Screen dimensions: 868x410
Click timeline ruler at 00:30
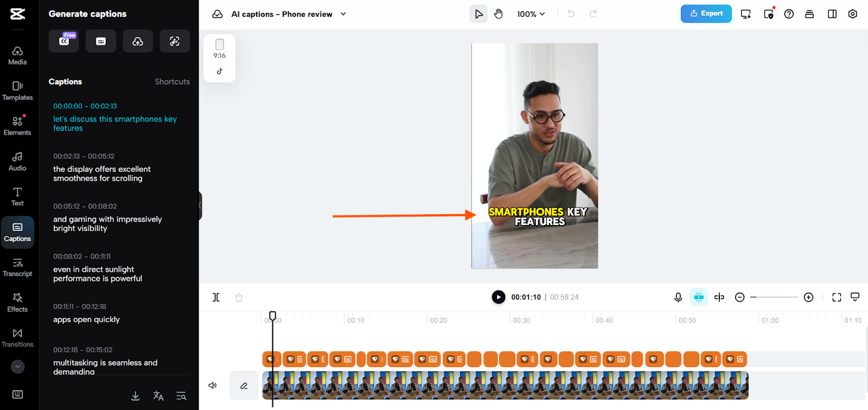click(x=521, y=321)
